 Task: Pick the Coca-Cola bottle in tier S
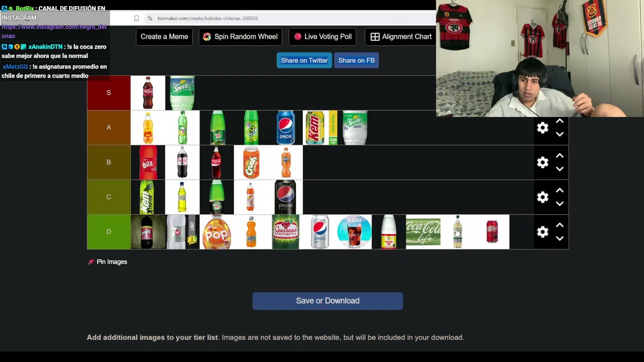pyautogui.click(x=148, y=93)
